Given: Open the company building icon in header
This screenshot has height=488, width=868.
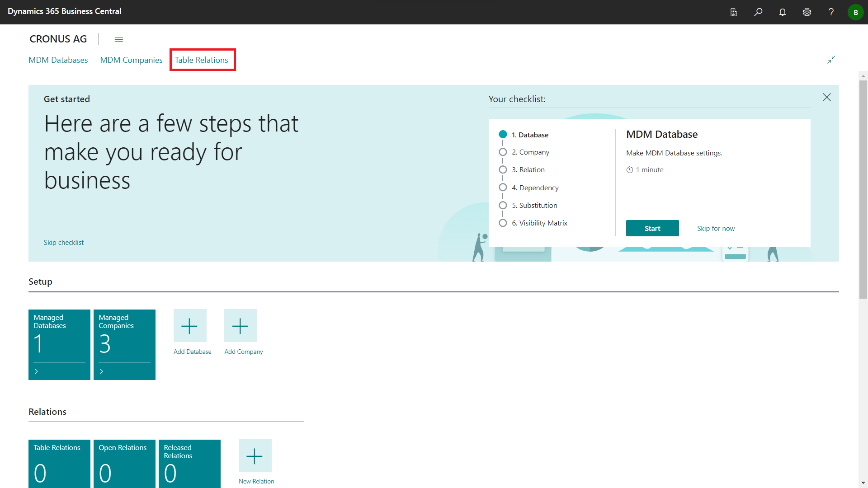Looking at the screenshot, I should tap(734, 12).
